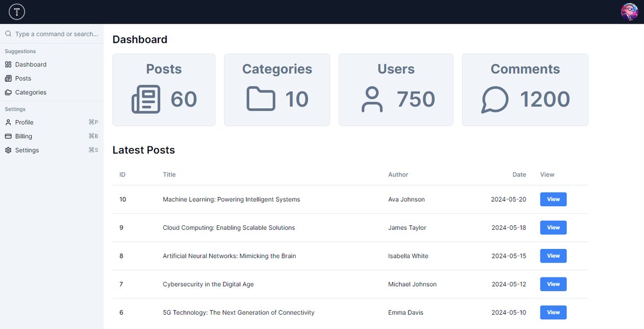Click the ID column header
Screen dimensions: 644x329
123,175
